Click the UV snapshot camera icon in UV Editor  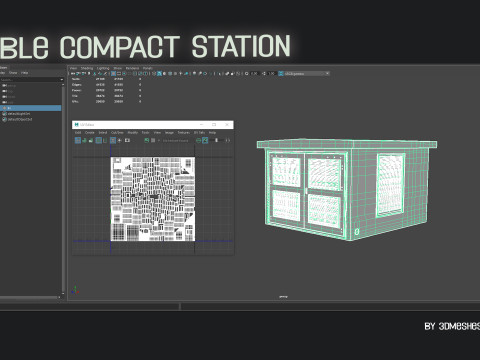(127, 140)
